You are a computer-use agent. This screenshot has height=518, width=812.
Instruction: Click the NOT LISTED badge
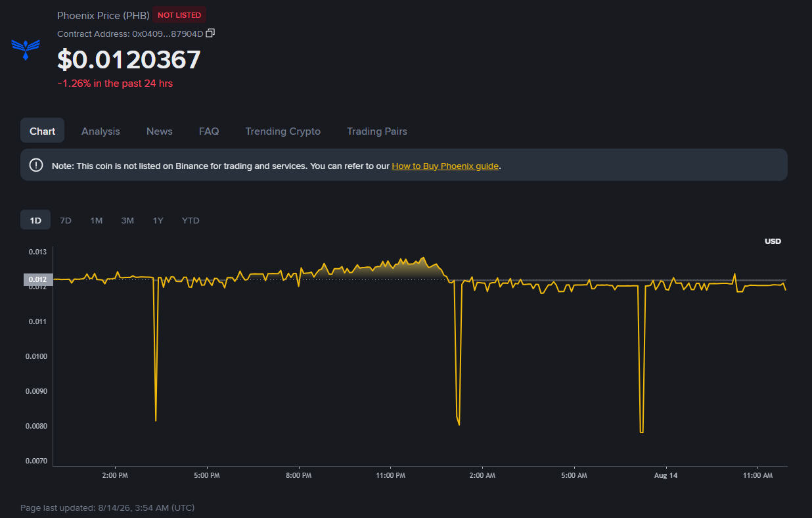coord(179,14)
